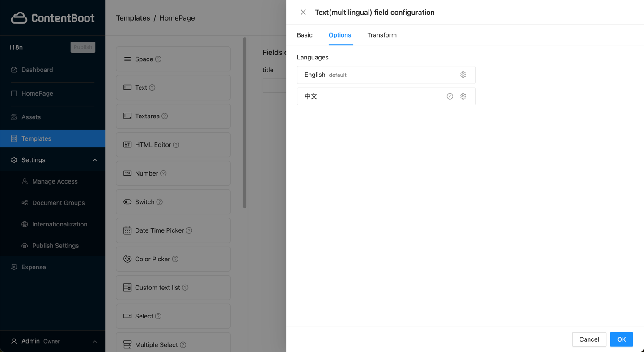Click Expense icon in sidebar
The width and height of the screenshot is (644, 352).
14,267
